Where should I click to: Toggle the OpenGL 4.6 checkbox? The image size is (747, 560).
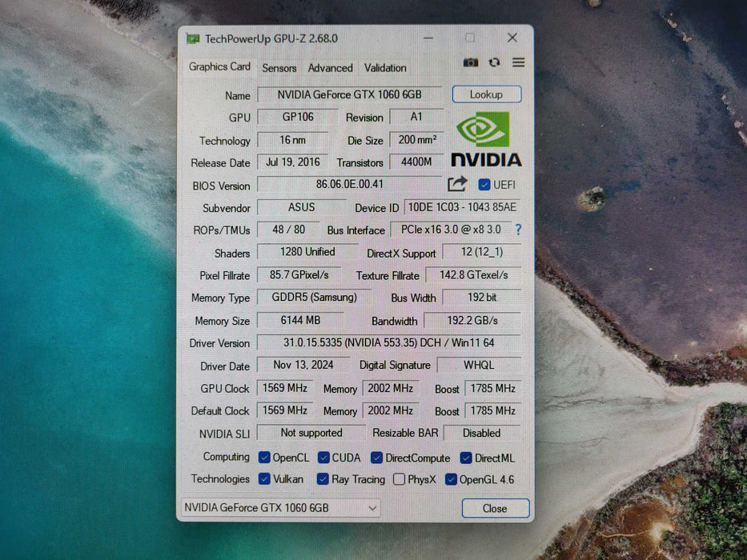pyautogui.click(x=451, y=479)
